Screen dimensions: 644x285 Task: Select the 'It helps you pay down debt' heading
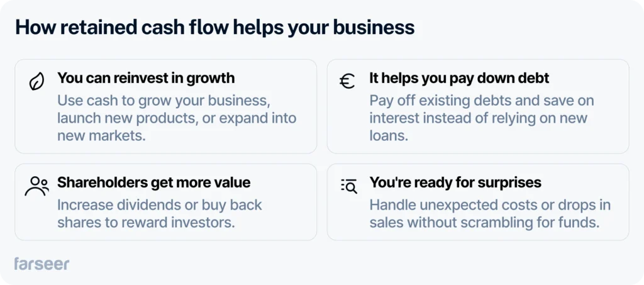(459, 78)
